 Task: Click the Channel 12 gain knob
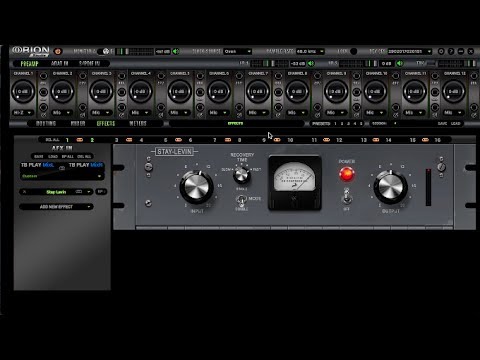pyautogui.click(x=454, y=91)
